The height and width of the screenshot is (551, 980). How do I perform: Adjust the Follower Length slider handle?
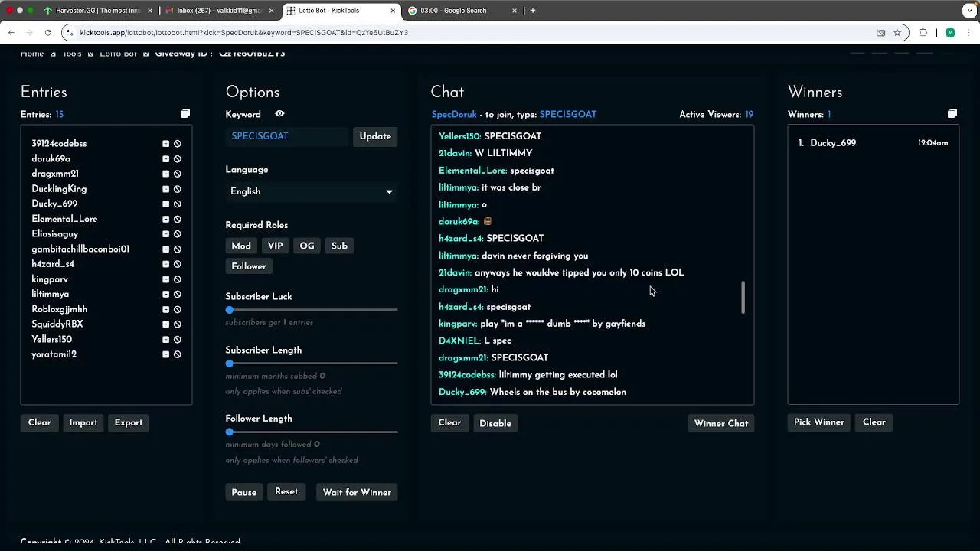pos(230,432)
